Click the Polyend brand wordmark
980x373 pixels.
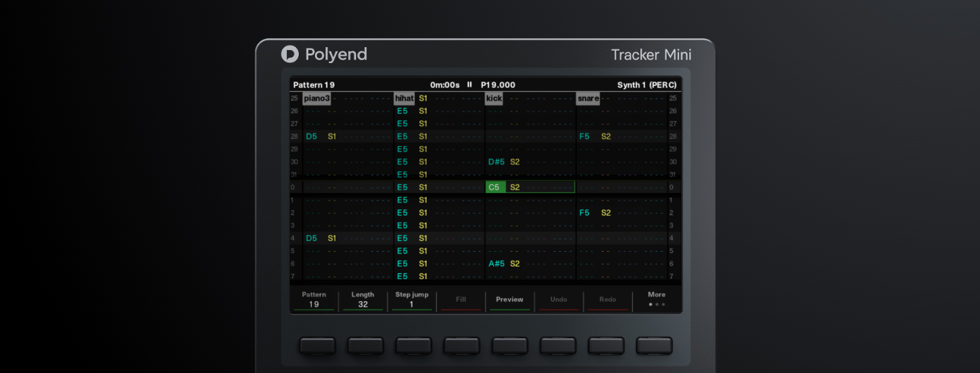[x=335, y=54]
